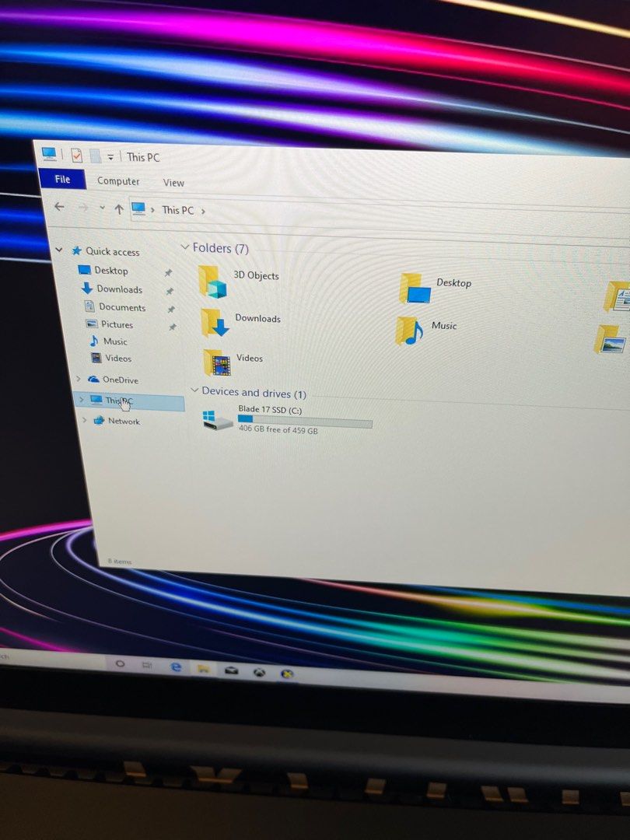Collapse the Devices and drives (1) group
This screenshot has width=630, height=840.
coord(194,390)
